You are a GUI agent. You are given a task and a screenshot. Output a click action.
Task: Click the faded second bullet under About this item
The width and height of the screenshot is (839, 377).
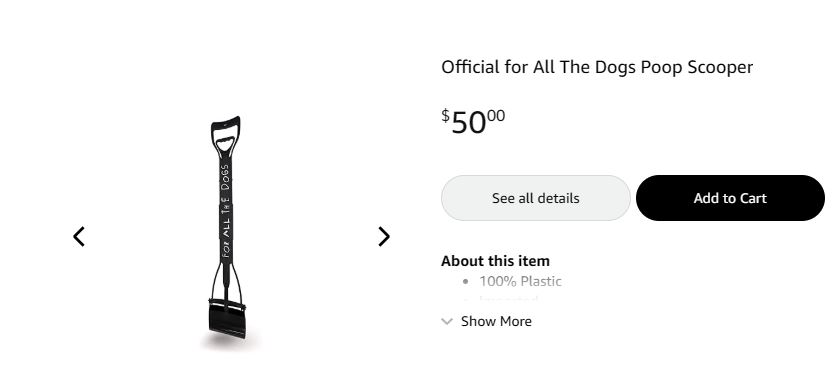pos(508,299)
